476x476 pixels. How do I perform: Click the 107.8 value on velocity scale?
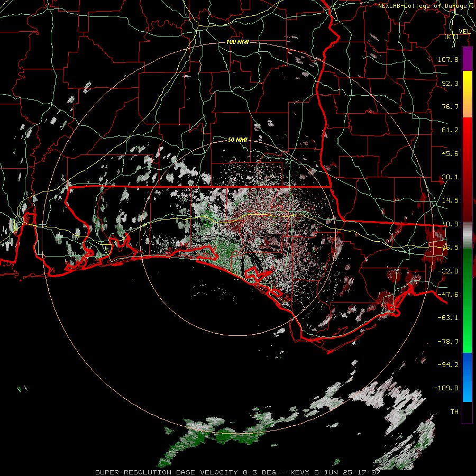[x=448, y=59]
